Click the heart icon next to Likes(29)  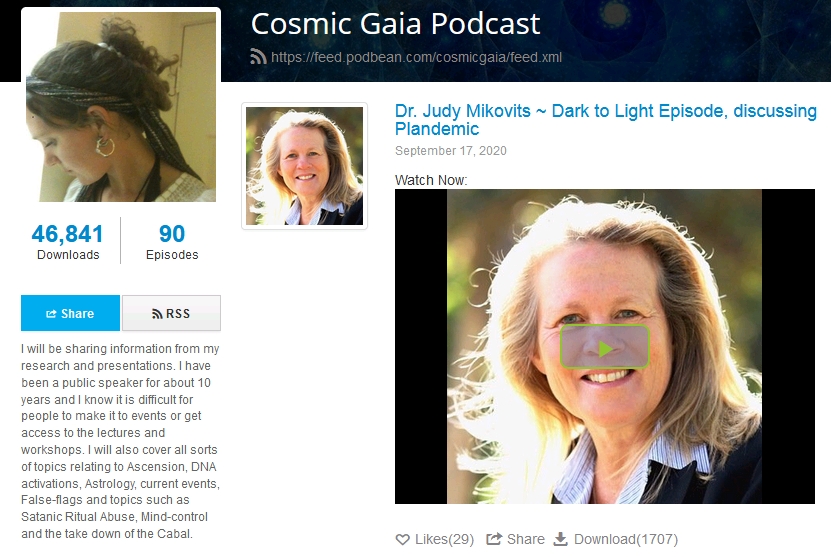pyautogui.click(x=403, y=540)
